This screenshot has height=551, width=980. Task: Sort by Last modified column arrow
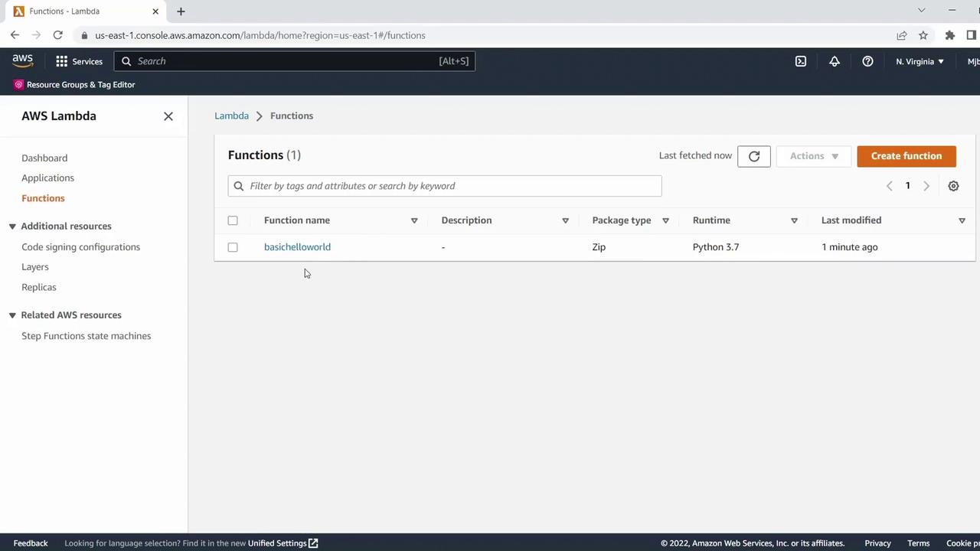click(x=962, y=220)
